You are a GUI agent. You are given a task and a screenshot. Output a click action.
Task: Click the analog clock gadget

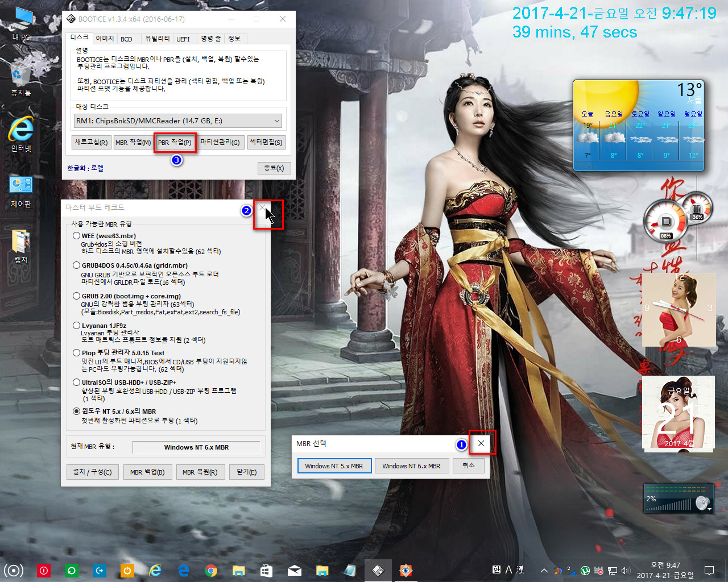pyautogui.click(x=679, y=310)
